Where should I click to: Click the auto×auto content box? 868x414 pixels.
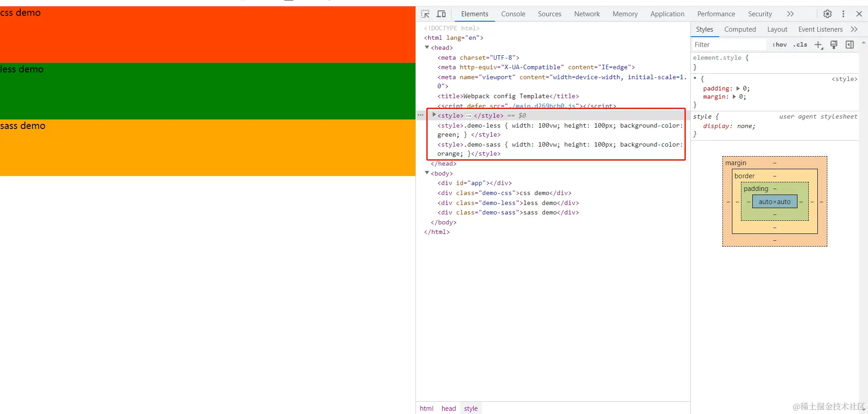pos(775,202)
